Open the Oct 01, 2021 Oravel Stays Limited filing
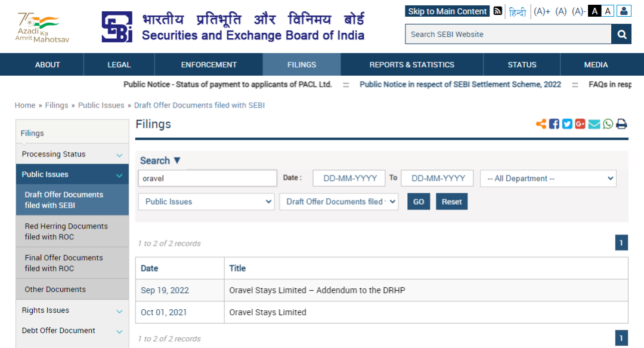Viewport: 644px width, 348px height. 268,313
